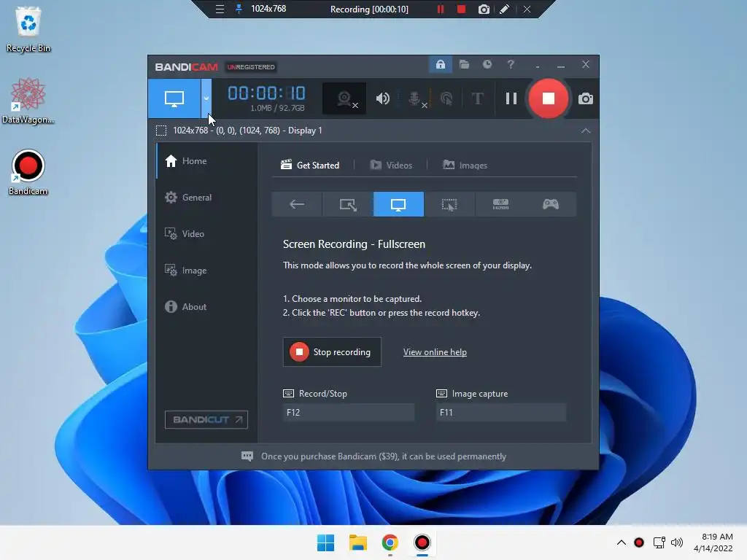Open the Windows Start menu
Image resolution: width=747 pixels, height=560 pixels.
pyautogui.click(x=326, y=542)
